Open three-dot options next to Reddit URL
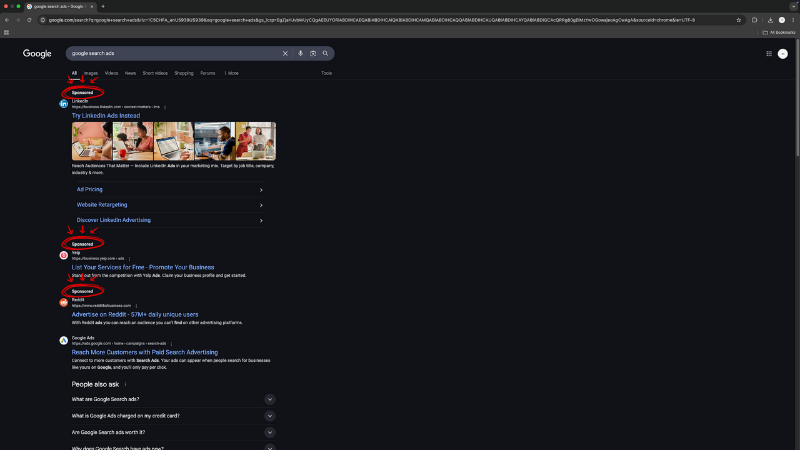This screenshot has width=800, height=450. coord(136,306)
